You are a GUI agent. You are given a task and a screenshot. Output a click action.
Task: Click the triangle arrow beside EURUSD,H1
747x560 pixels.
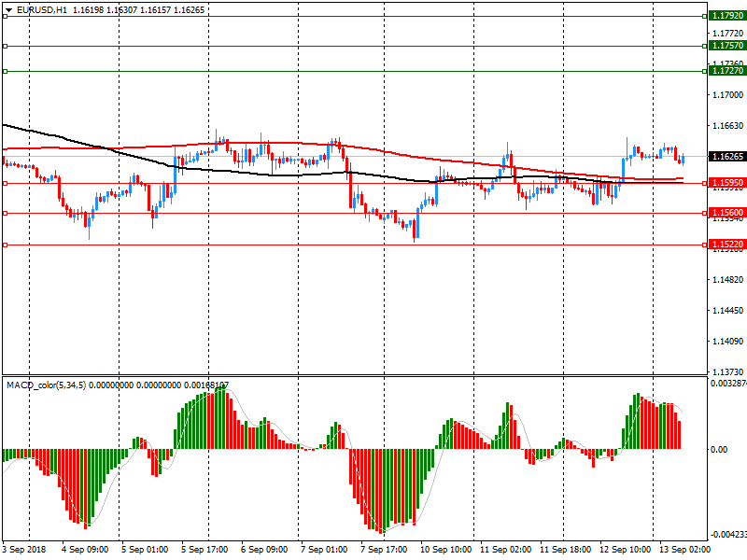8,9
